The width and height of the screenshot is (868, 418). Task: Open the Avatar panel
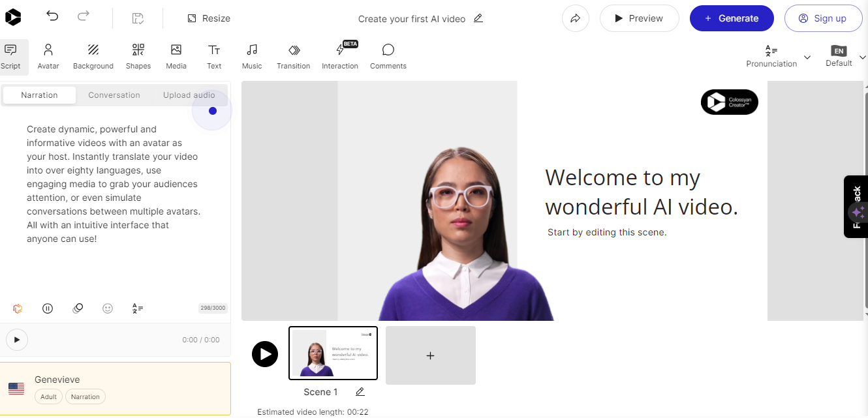(x=48, y=56)
